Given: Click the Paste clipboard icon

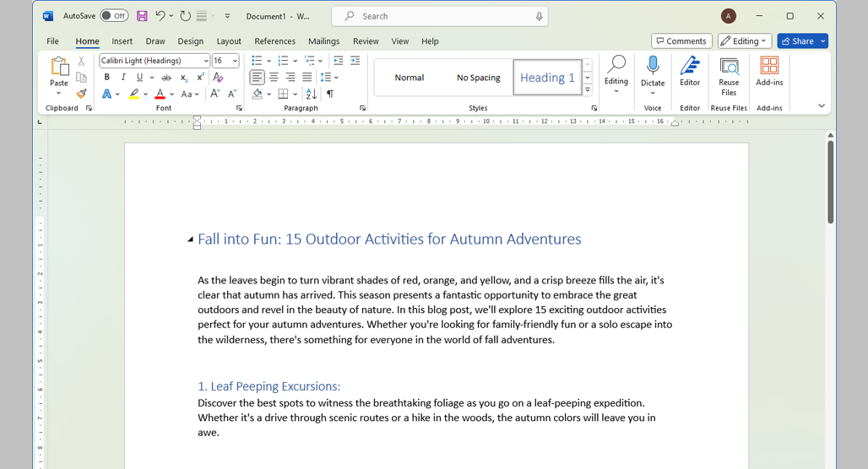Looking at the screenshot, I should 59,67.
